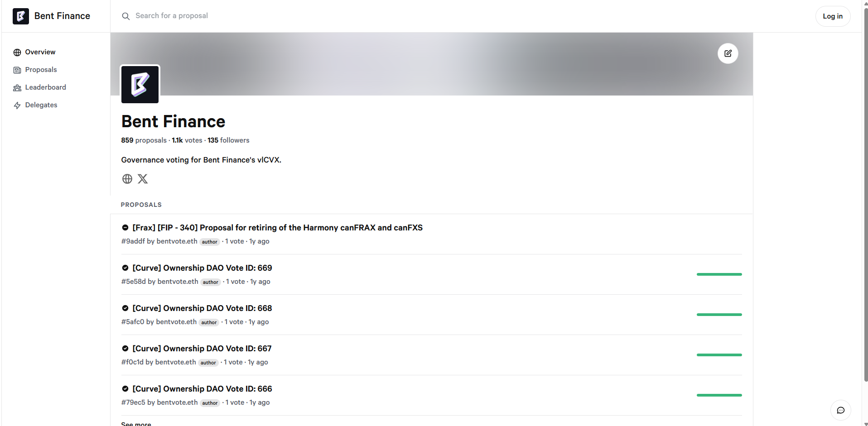Open Curve Ownership DAO Vote ID: 666
Image resolution: width=868 pixels, height=426 pixels.
pos(202,389)
